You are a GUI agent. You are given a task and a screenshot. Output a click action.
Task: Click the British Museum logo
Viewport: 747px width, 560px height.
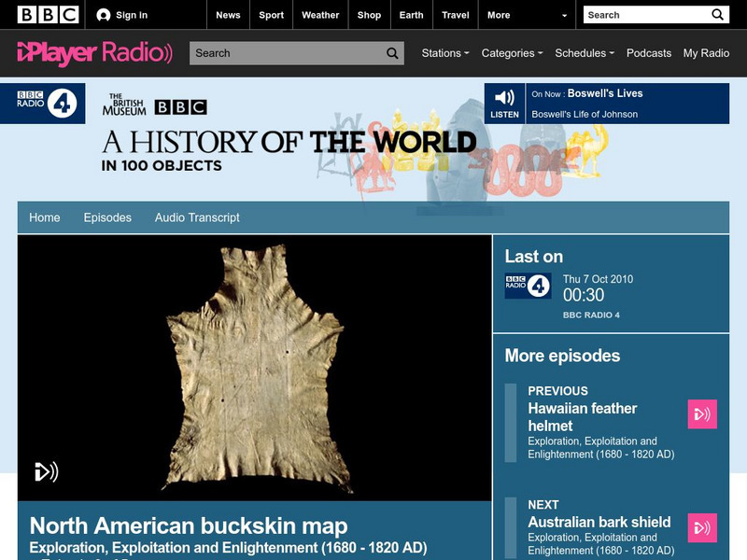(128, 105)
